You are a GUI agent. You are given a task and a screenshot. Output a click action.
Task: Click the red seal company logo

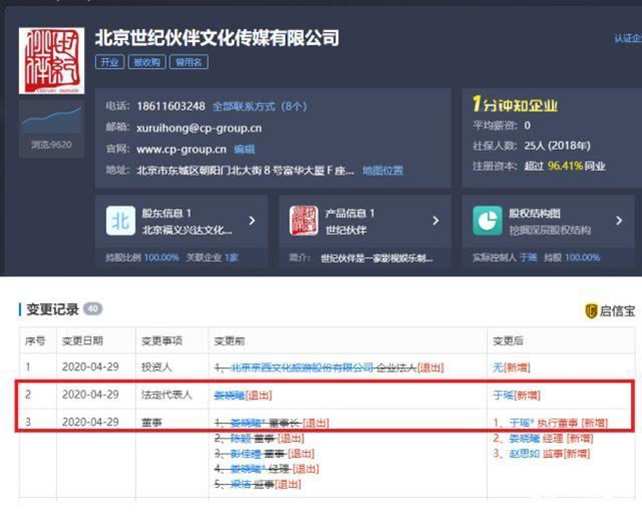coord(50,61)
